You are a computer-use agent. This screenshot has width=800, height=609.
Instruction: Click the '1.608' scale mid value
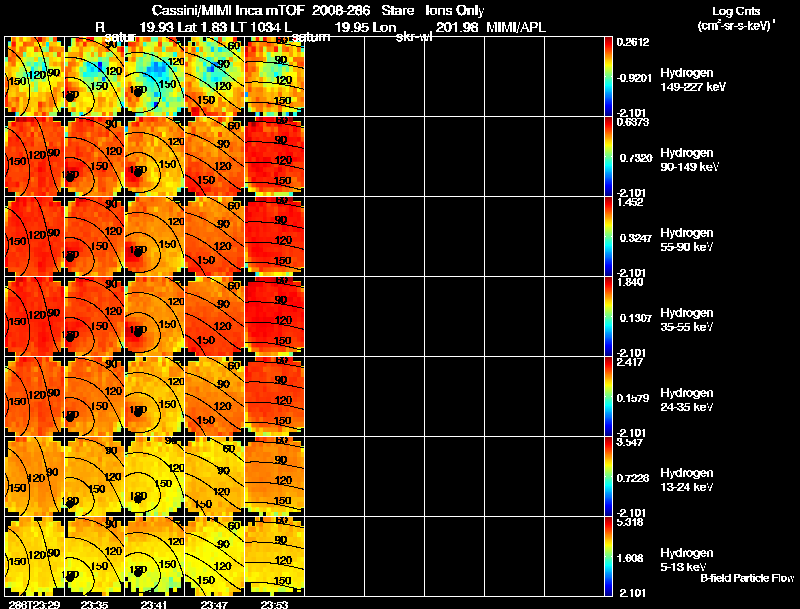point(630,559)
